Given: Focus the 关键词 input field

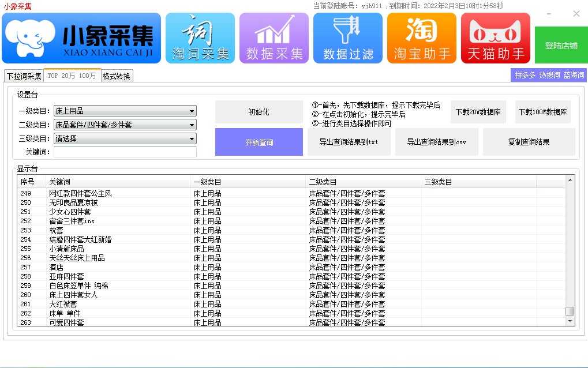Looking at the screenshot, I should pos(125,152).
